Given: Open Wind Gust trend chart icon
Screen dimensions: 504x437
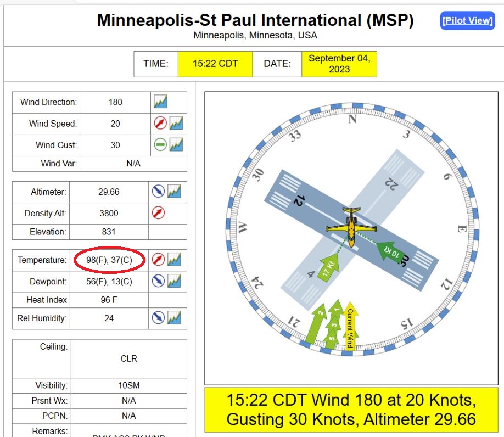Looking at the screenshot, I should tap(176, 144).
